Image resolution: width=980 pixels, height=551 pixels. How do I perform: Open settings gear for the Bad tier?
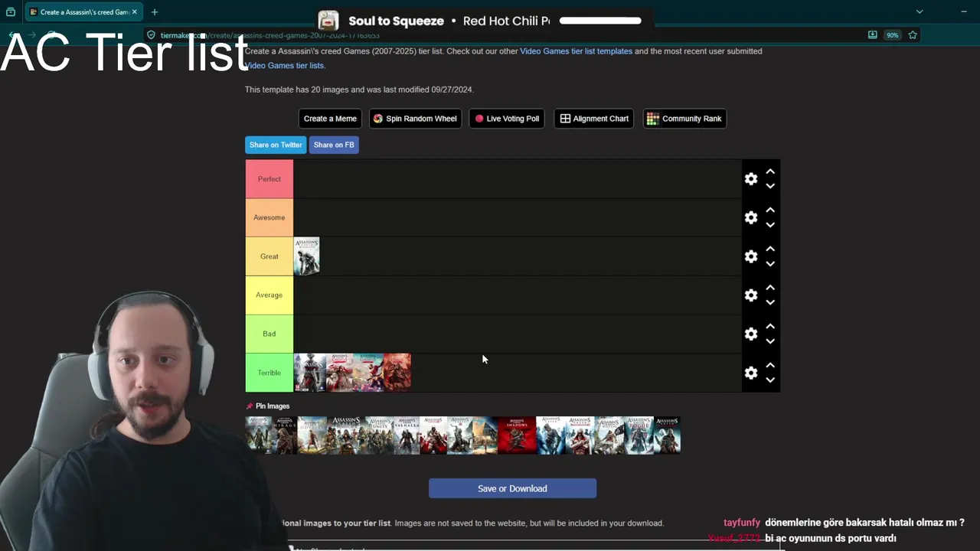click(x=751, y=334)
